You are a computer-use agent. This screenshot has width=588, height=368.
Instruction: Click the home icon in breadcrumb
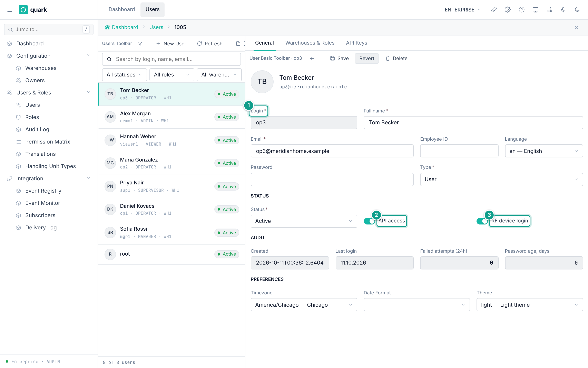(x=107, y=27)
